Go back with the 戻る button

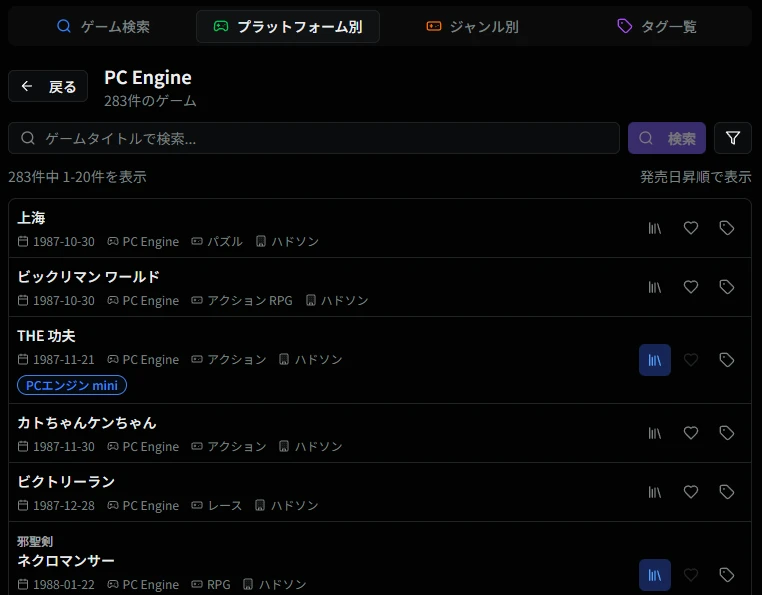click(x=48, y=87)
